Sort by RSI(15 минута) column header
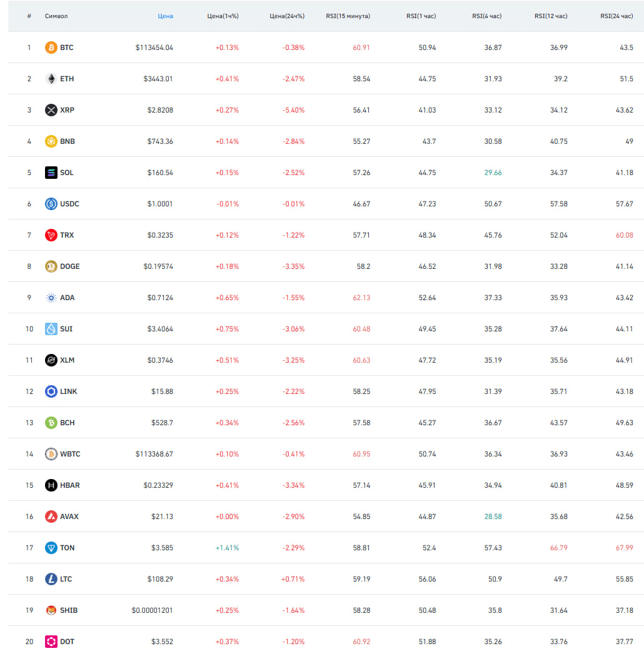 pyautogui.click(x=348, y=16)
